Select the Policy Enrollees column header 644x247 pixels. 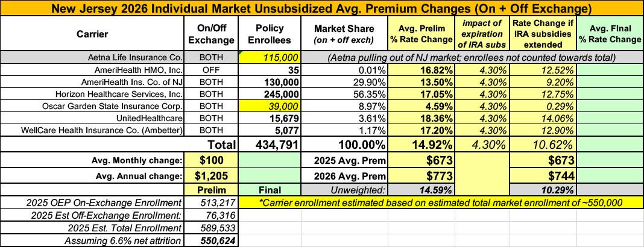pos(270,34)
